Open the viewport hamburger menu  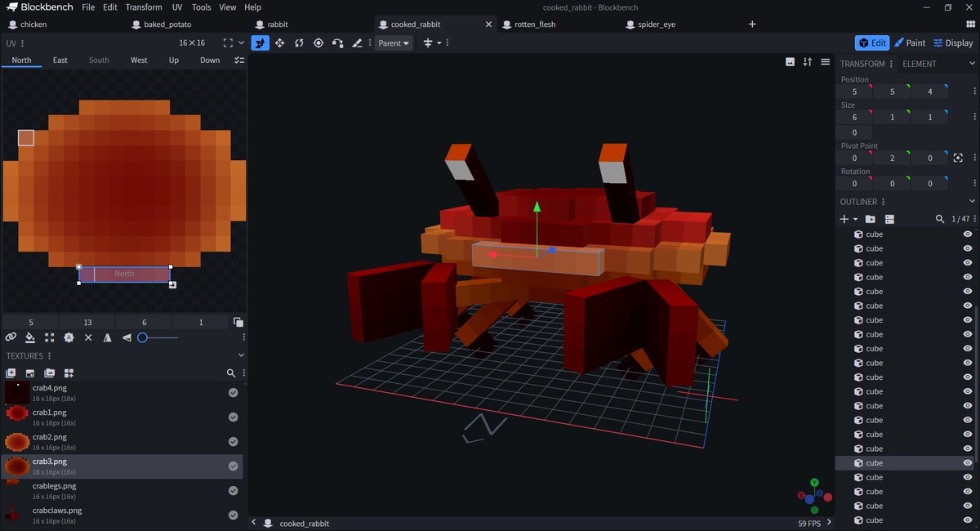[826, 62]
